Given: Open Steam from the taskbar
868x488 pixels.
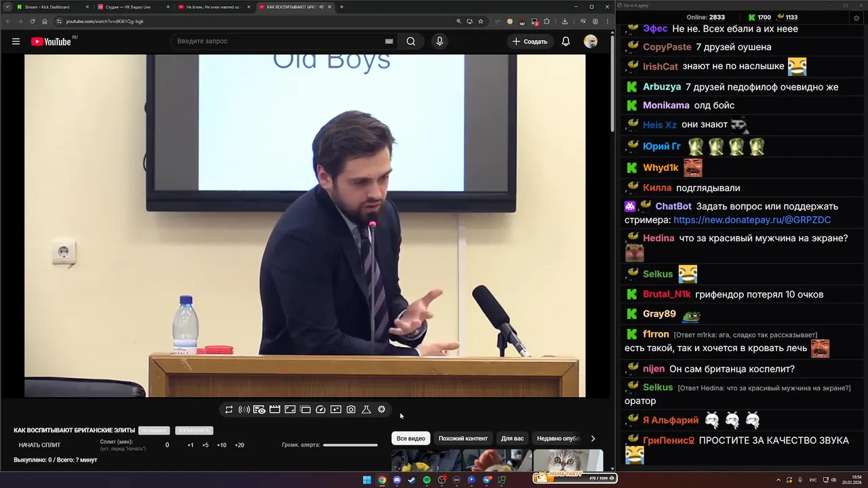Looking at the screenshot, I should tap(412, 480).
